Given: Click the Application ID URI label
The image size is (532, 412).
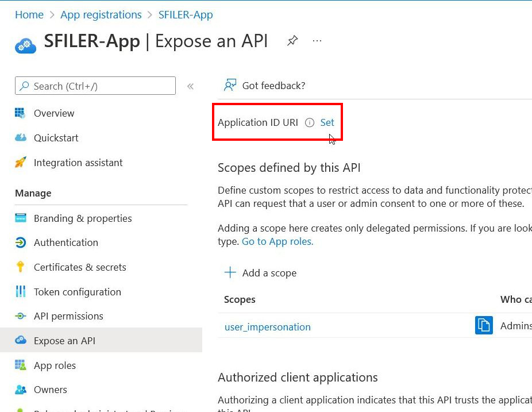Looking at the screenshot, I should 258,122.
